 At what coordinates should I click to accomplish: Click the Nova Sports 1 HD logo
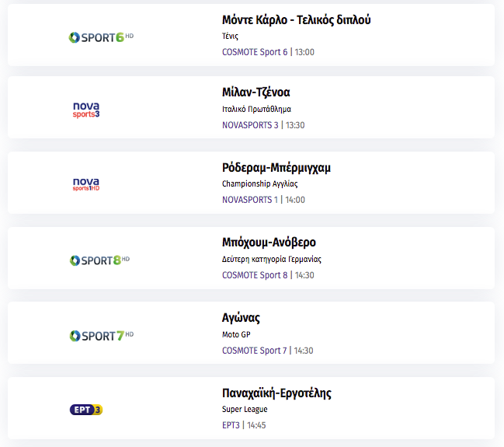pos(86,184)
